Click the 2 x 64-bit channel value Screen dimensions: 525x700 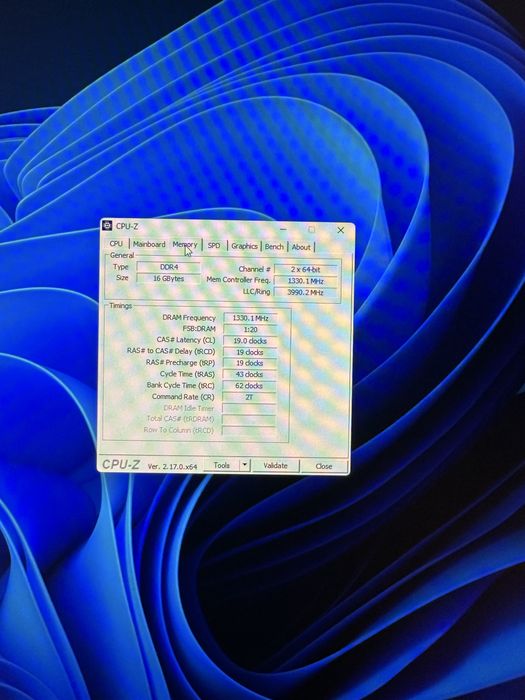click(306, 270)
